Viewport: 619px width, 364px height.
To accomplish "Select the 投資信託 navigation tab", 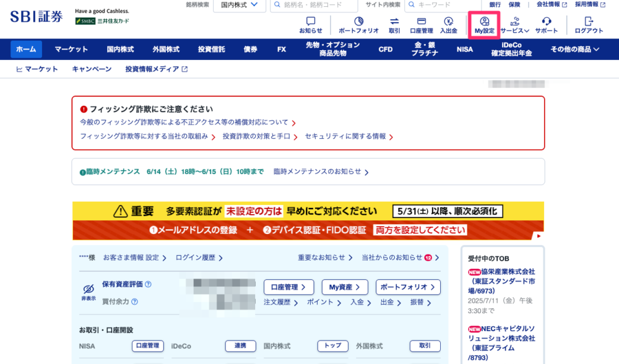I will (x=212, y=50).
